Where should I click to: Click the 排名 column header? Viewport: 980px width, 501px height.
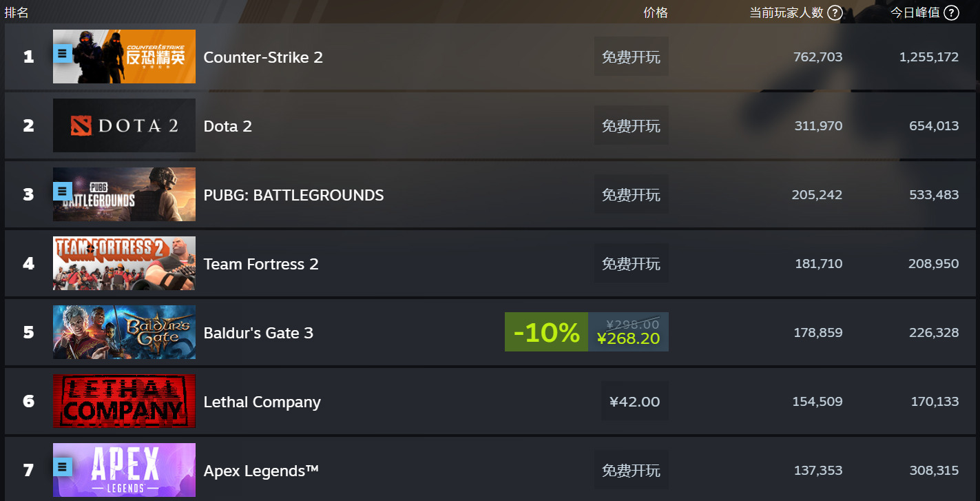(17, 12)
